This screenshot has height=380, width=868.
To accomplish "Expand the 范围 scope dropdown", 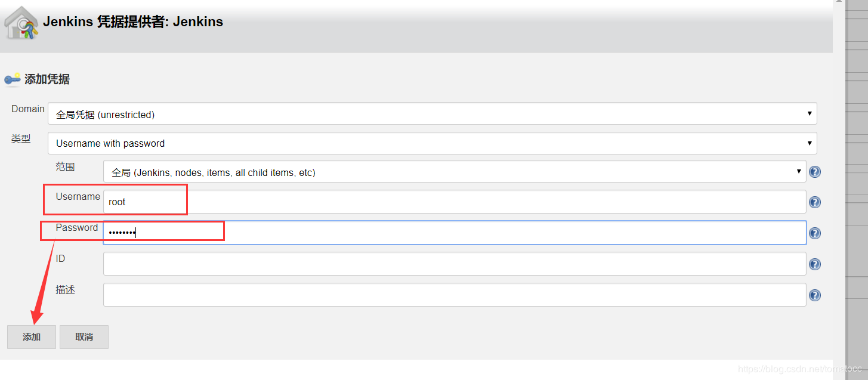I will pyautogui.click(x=454, y=172).
